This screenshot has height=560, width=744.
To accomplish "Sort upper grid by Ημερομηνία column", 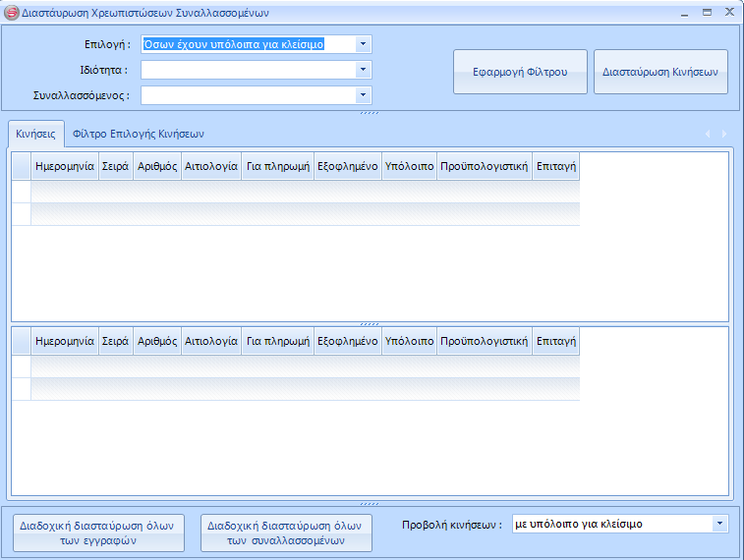I will coord(64,167).
